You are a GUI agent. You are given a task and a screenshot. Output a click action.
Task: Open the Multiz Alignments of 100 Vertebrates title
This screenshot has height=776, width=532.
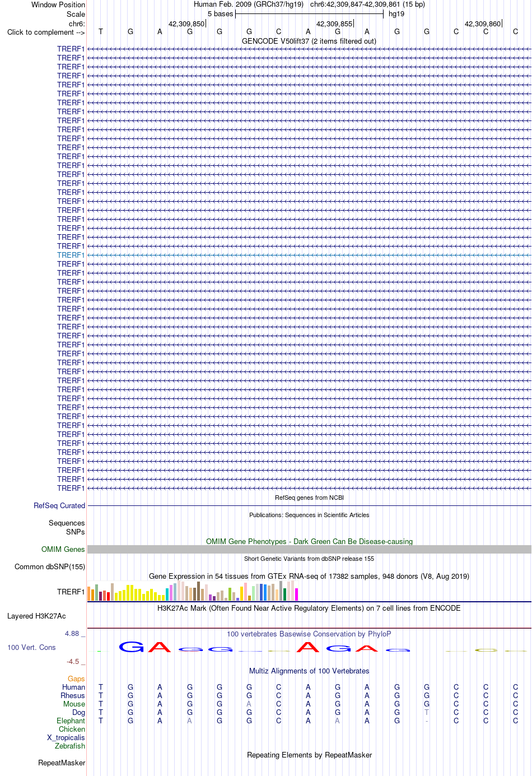coord(309,671)
